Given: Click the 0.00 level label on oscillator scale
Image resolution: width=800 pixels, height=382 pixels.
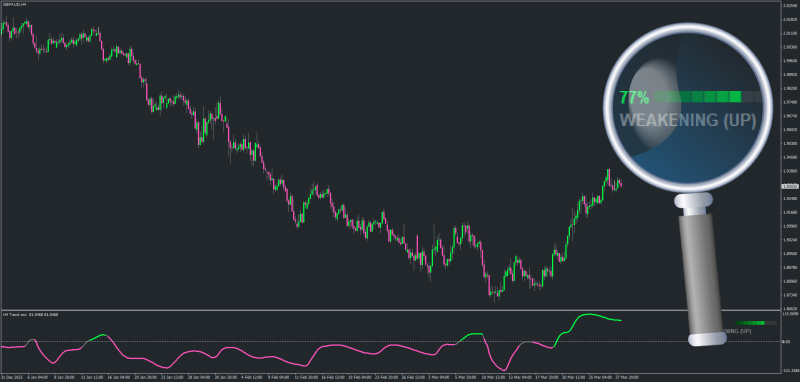Looking at the screenshot, I should (x=786, y=341).
